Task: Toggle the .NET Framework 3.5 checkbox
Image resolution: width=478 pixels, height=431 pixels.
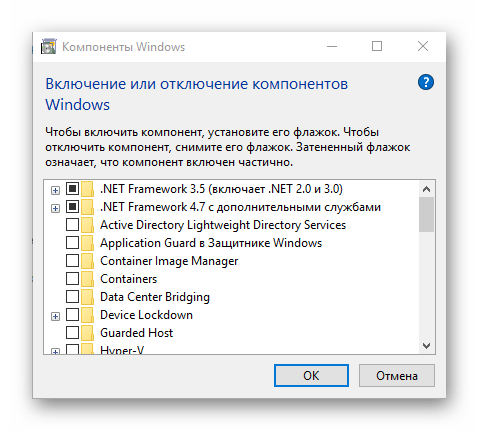Action: coord(72,189)
